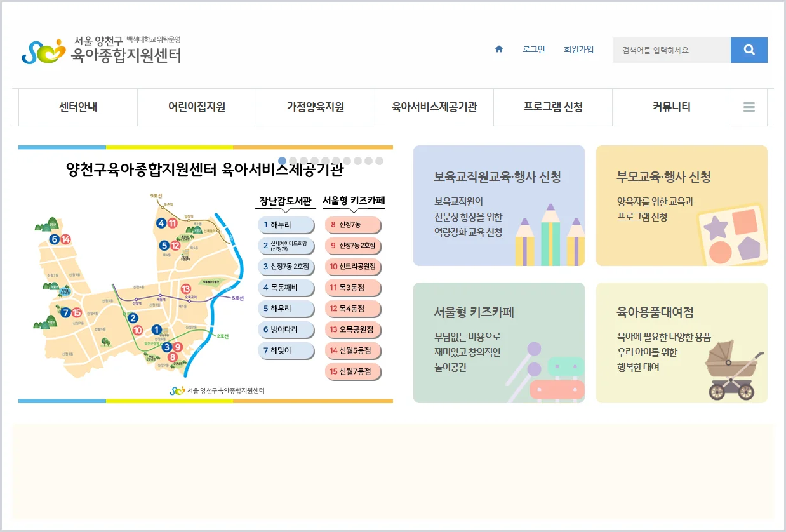Screen dimensions: 786x532
Task: Click the 서울형 키즈카페 column heading in banner
Action: (x=354, y=201)
